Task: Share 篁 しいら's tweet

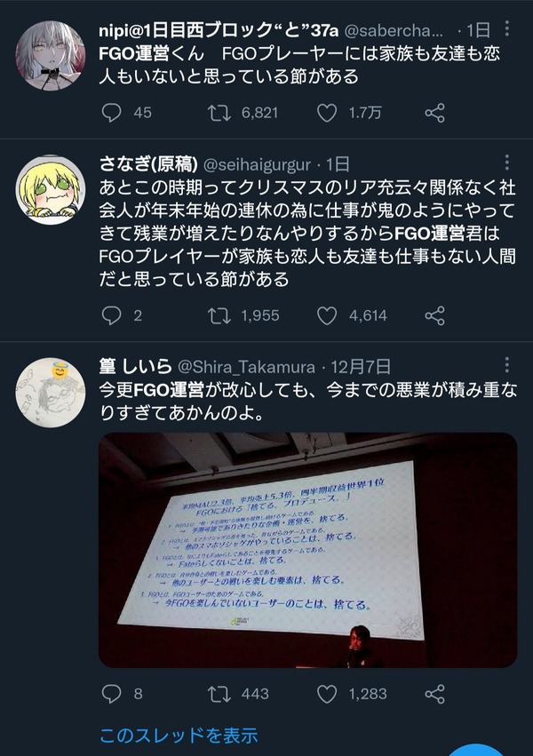Action: [434, 694]
